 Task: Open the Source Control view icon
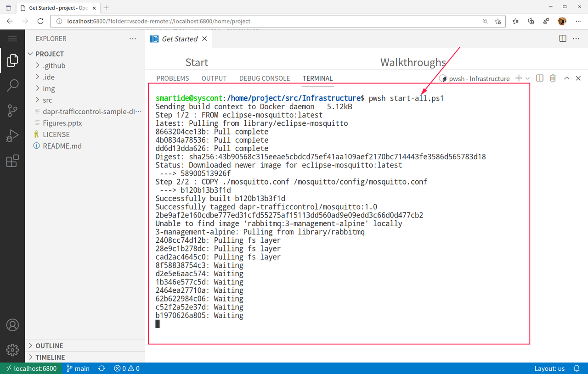click(x=12, y=110)
